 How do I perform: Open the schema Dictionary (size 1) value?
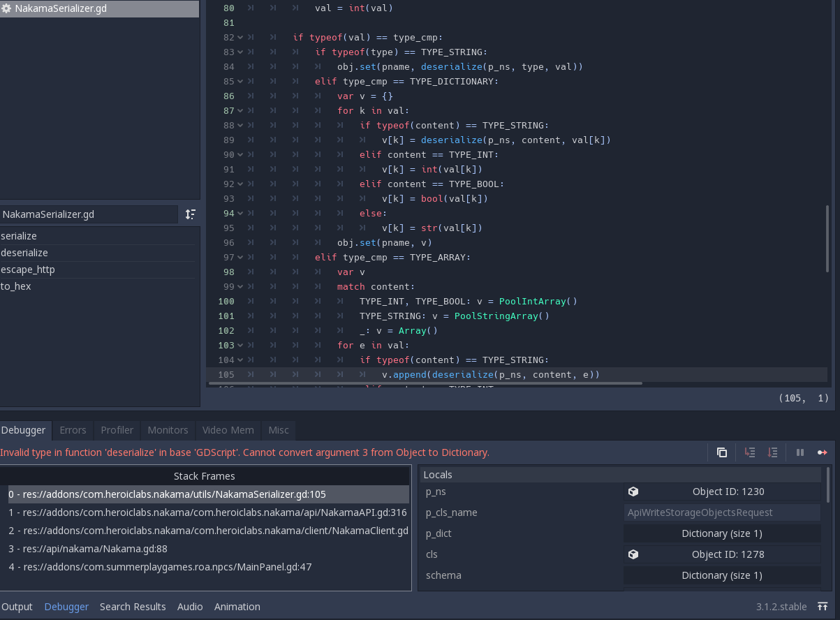[722, 575]
